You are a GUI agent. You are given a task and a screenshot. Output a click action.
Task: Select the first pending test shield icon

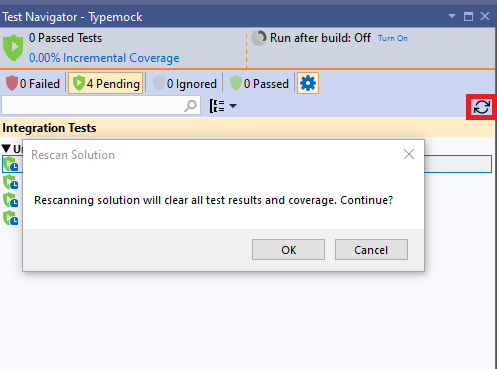pos(11,164)
